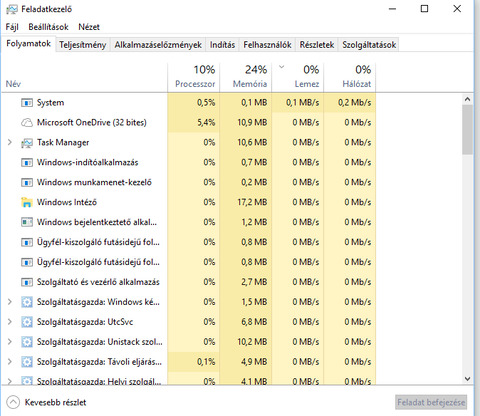Click the vertical scrollbar thumb

467,129
